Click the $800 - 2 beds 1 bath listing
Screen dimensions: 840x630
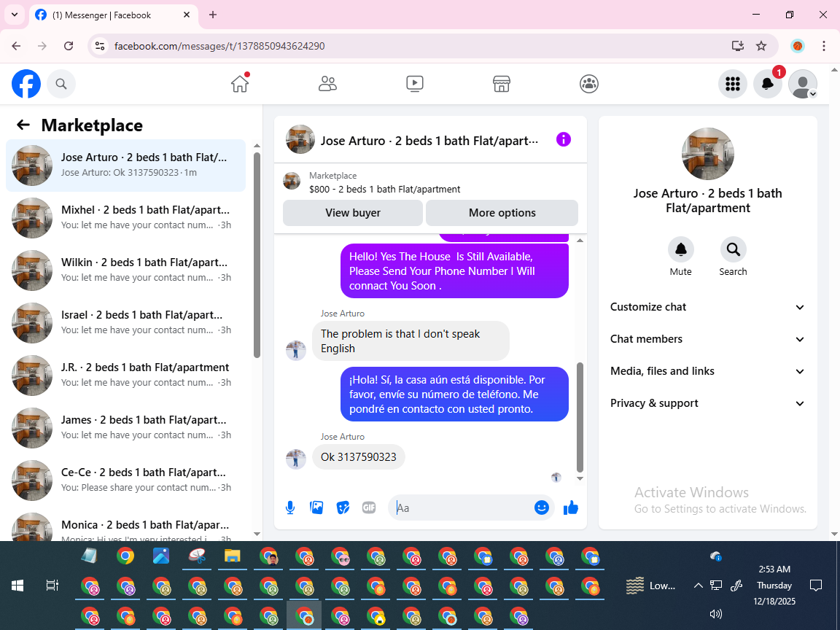click(x=384, y=189)
